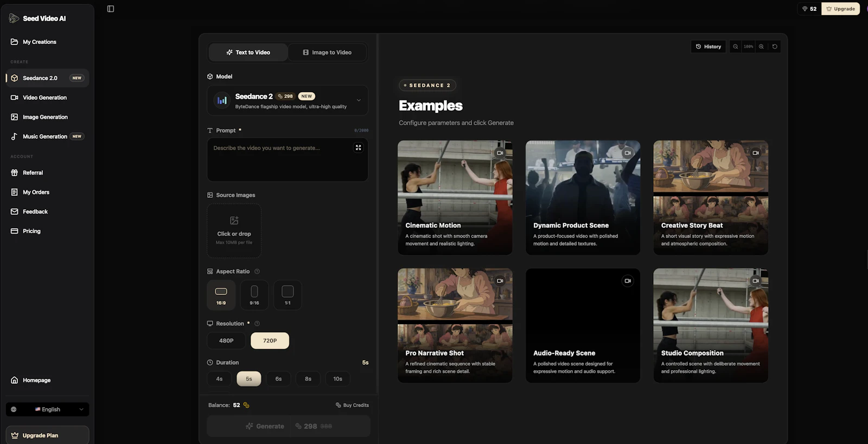Click the 100% zoom level value

(x=749, y=47)
